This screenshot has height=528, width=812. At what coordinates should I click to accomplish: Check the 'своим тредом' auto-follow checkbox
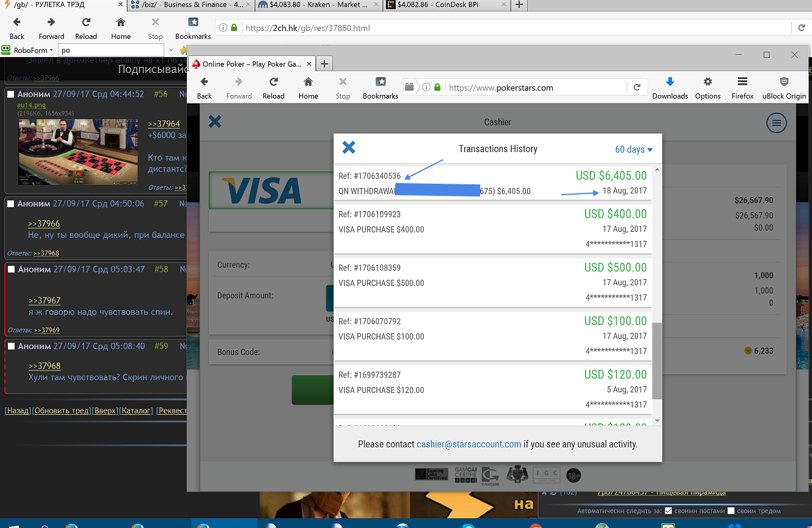tap(731, 511)
